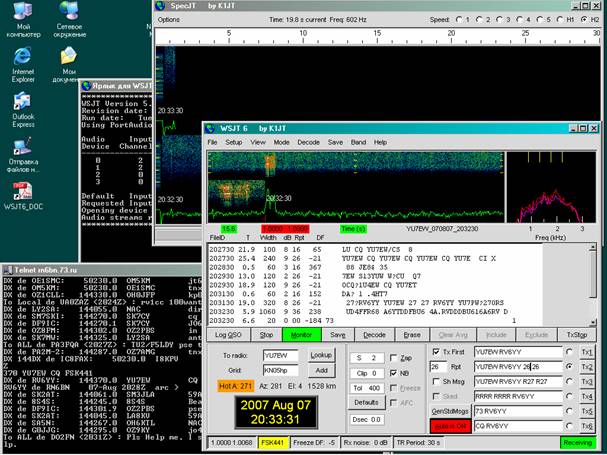Open Mode menu in WSJT 6
Viewport: 607px width, 455px height.
(x=281, y=142)
